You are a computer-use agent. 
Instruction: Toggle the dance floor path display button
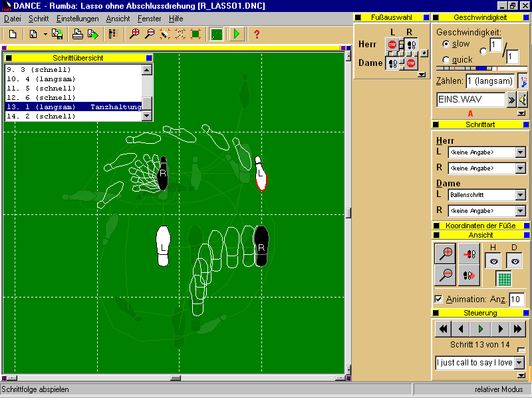tap(217, 34)
